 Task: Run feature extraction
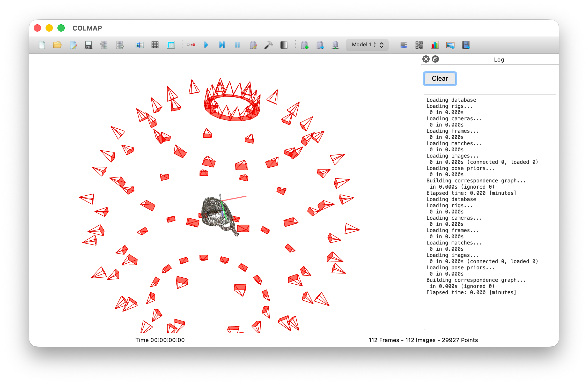(x=139, y=45)
